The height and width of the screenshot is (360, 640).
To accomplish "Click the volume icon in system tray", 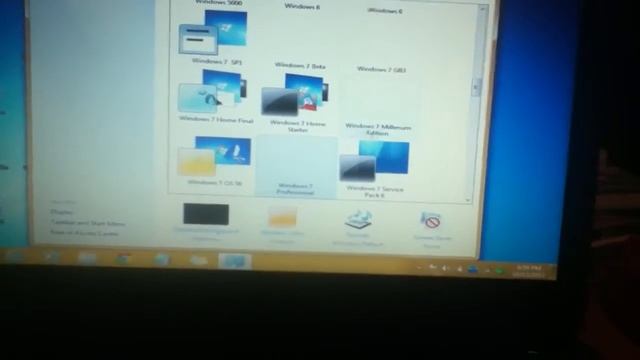I will coord(445,268).
